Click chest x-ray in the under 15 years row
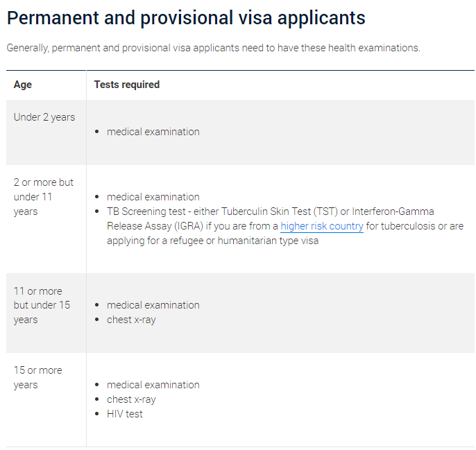476x450 pixels. 131,320
